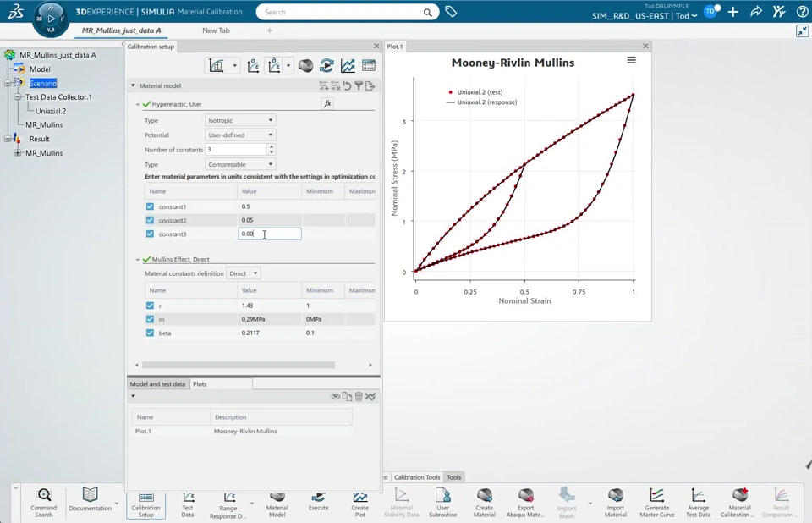This screenshot has width=812, height=523.
Task: Toggle plot visibility eye icon
Action: pyautogui.click(x=336, y=397)
